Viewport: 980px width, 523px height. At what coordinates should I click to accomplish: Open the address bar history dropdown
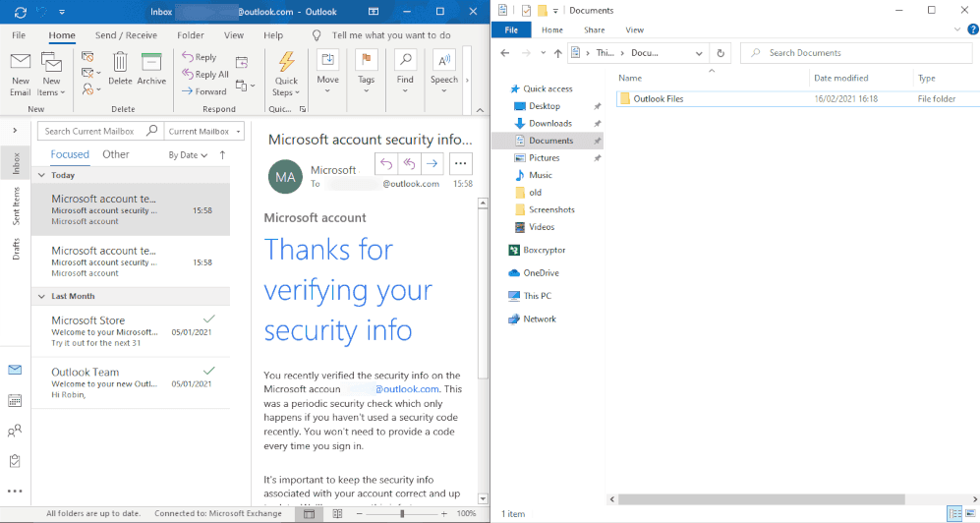click(699, 53)
